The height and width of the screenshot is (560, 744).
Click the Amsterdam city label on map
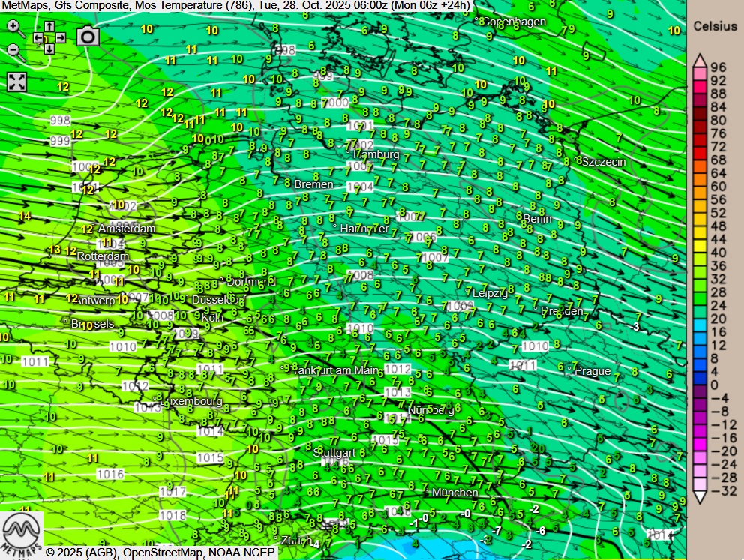point(127,228)
